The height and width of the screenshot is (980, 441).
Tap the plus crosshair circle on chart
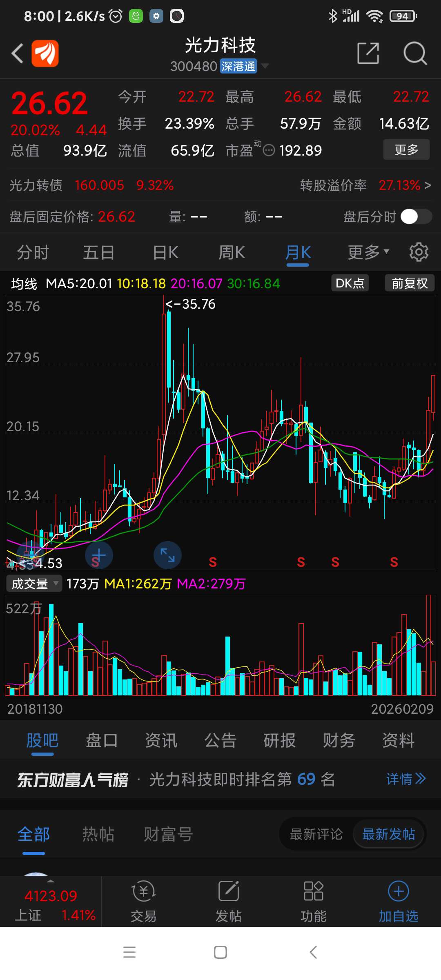[x=99, y=555]
